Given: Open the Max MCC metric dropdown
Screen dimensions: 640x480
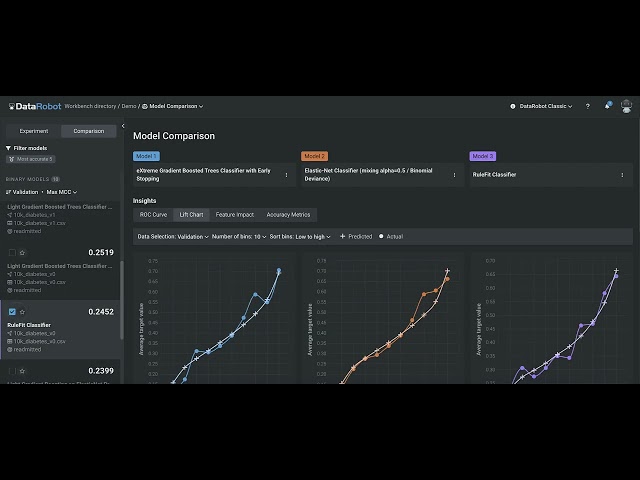Looking at the screenshot, I should coord(62,192).
